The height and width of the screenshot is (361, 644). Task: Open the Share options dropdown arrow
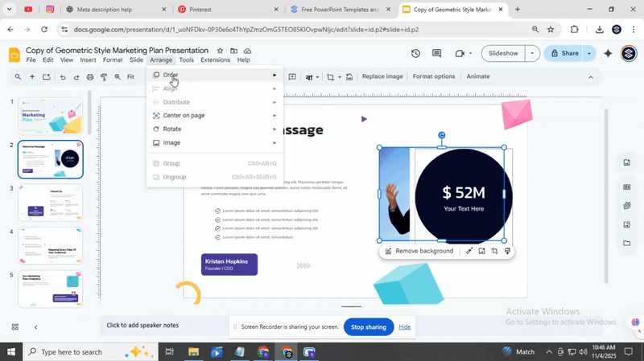pyautogui.click(x=589, y=54)
